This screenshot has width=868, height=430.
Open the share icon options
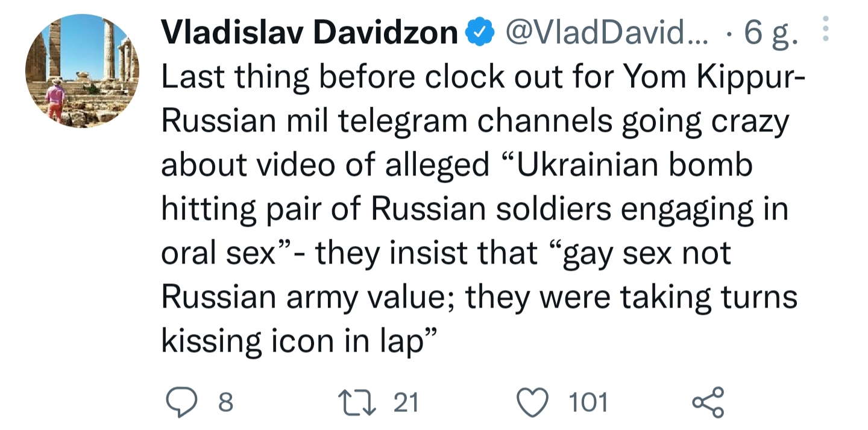(707, 402)
